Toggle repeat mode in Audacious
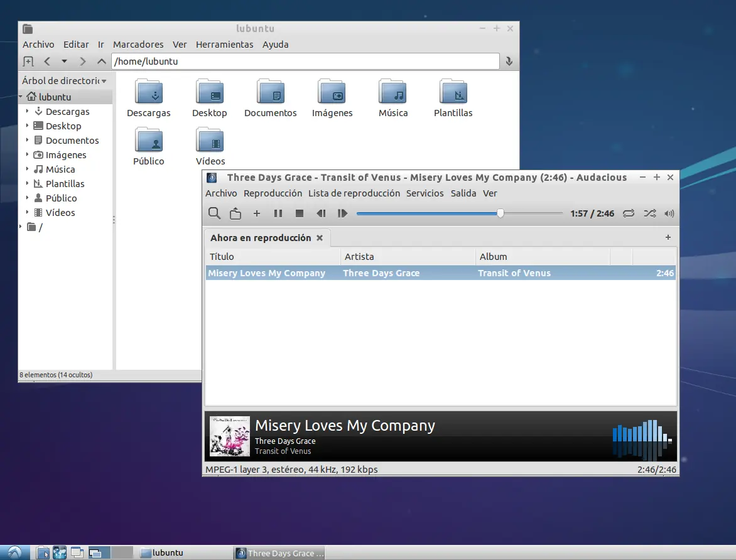The width and height of the screenshot is (736, 560). click(x=629, y=213)
